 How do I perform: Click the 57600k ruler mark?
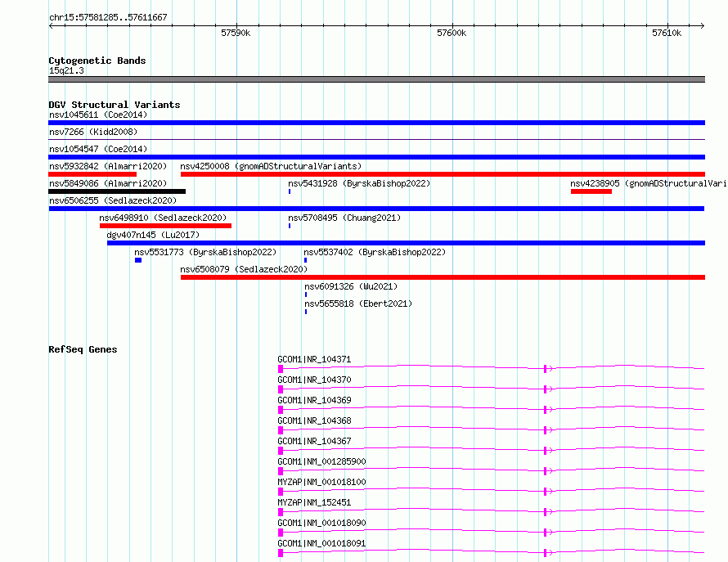click(x=452, y=33)
